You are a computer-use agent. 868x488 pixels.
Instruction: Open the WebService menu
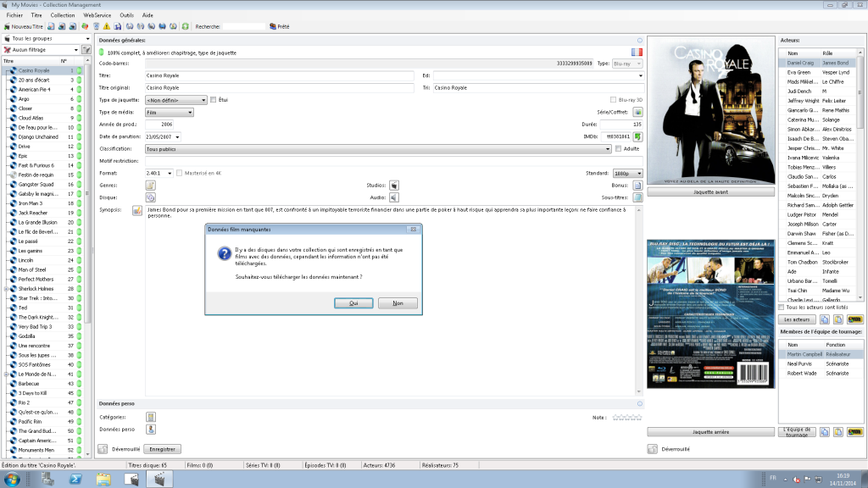pyautogui.click(x=97, y=15)
